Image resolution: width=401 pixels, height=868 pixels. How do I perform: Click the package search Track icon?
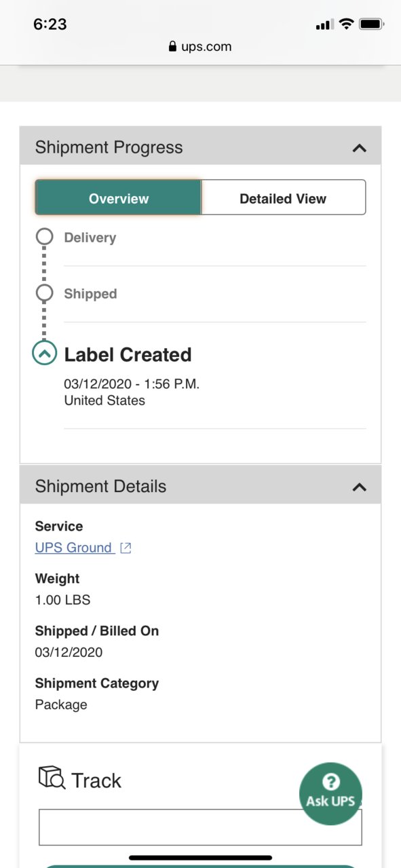[52, 778]
